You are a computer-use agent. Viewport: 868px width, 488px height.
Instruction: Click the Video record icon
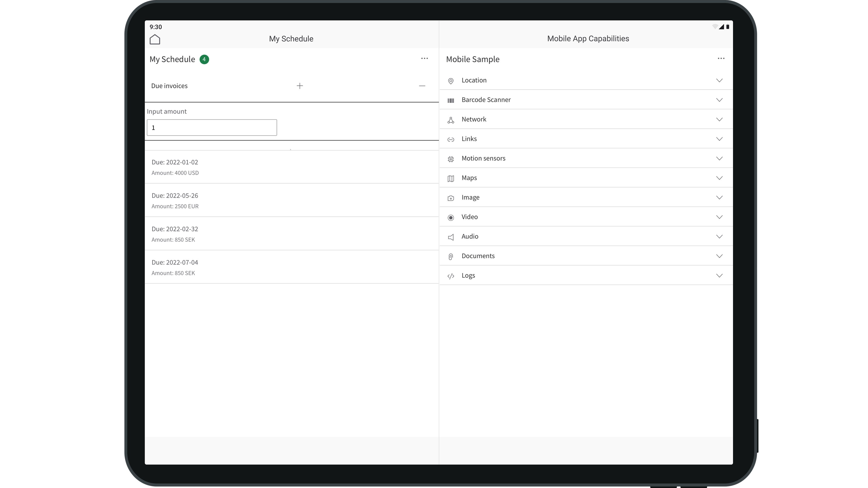click(451, 218)
